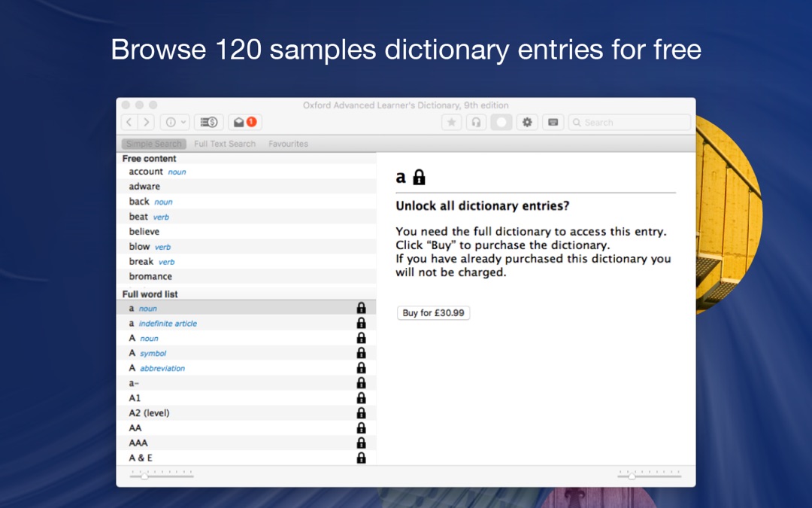Open the free entry 'bromance'
The width and height of the screenshot is (812, 508).
pos(150,276)
